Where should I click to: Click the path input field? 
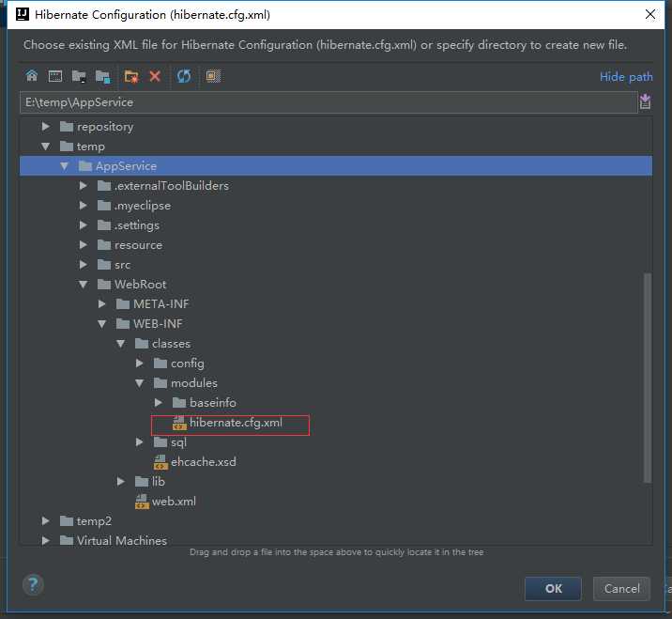(328, 102)
